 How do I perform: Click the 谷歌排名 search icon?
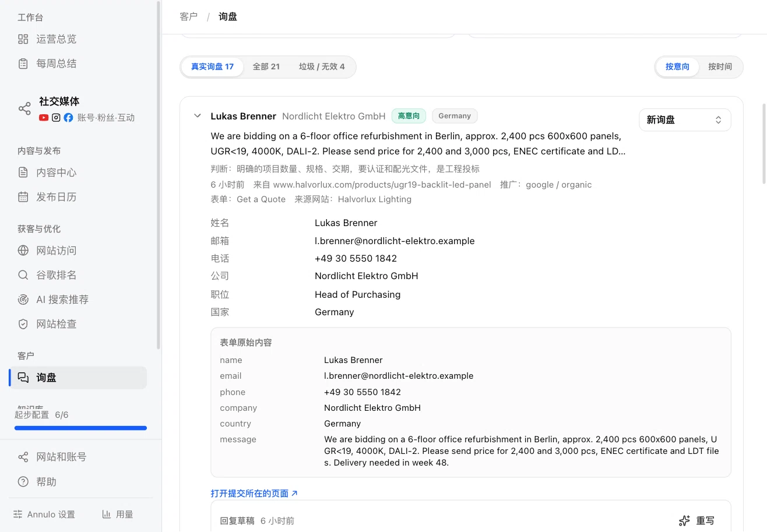23,275
